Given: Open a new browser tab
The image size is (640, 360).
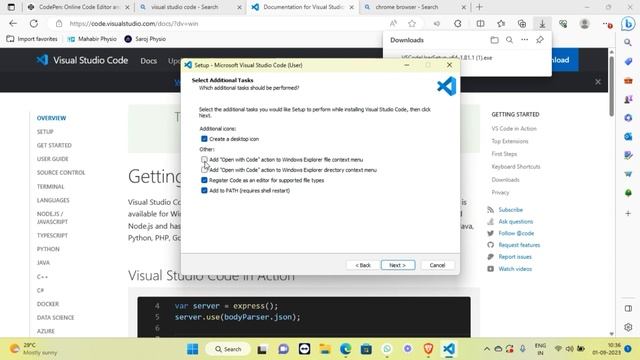Looking at the screenshot, I should click(x=479, y=7).
